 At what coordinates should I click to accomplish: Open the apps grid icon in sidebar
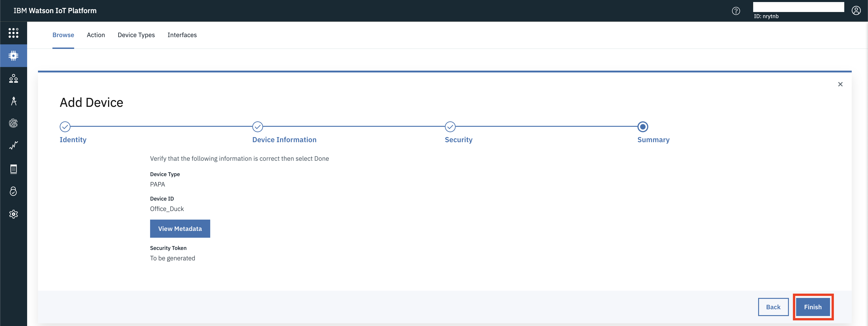point(14,33)
